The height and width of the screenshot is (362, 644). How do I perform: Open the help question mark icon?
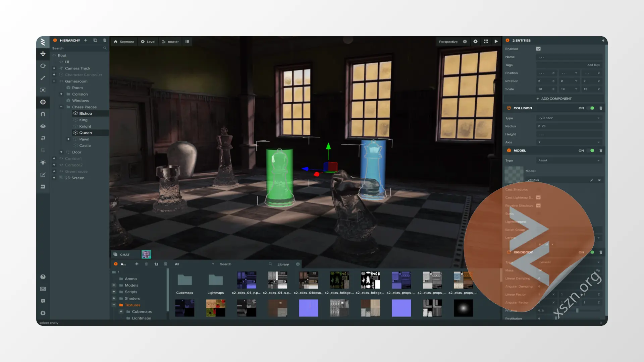click(x=43, y=277)
